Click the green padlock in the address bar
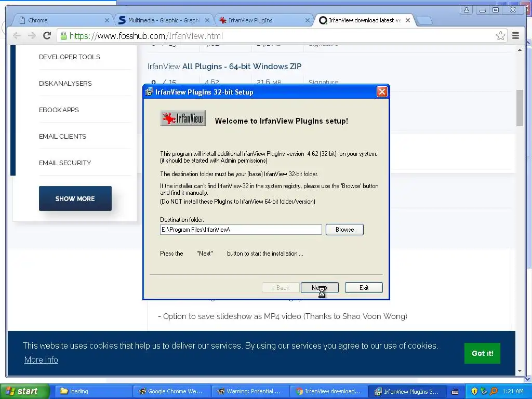532x399 pixels. click(x=63, y=36)
